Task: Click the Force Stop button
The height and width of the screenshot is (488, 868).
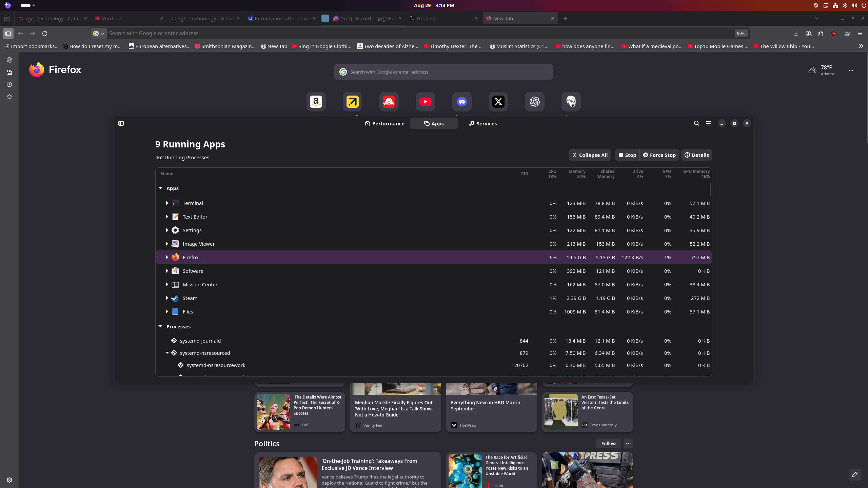Action: coord(659,155)
